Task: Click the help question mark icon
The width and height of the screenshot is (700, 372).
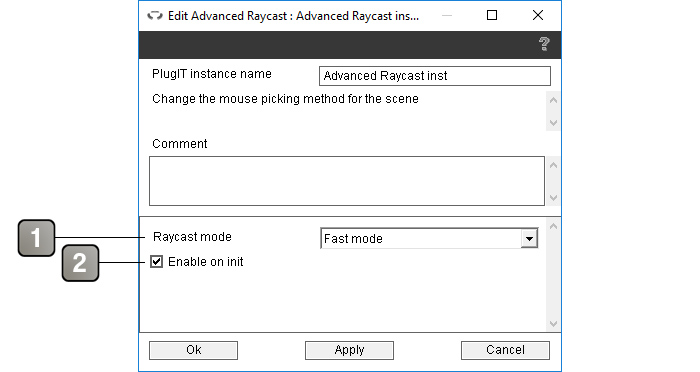Action: click(544, 44)
